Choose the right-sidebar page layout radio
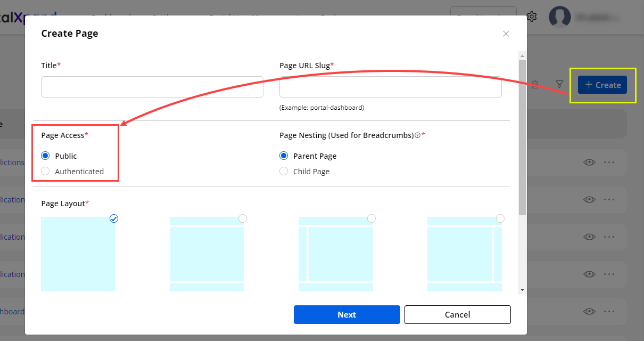 (x=500, y=218)
